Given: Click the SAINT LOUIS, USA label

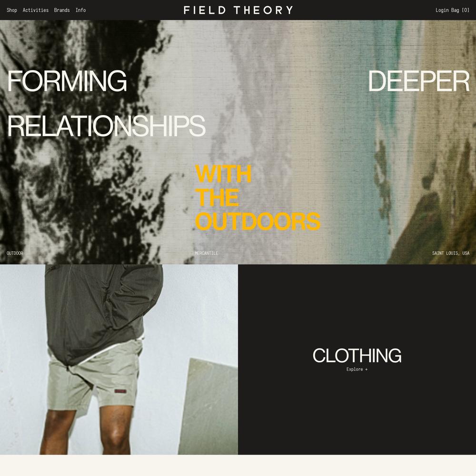Looking at the screenshot, I should pos(451,253).
